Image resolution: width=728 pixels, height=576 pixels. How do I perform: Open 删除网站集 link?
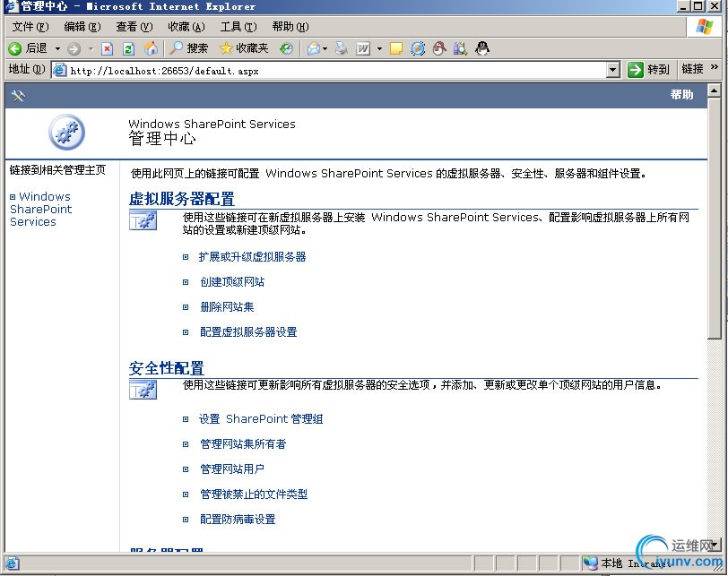pos(227,307)
